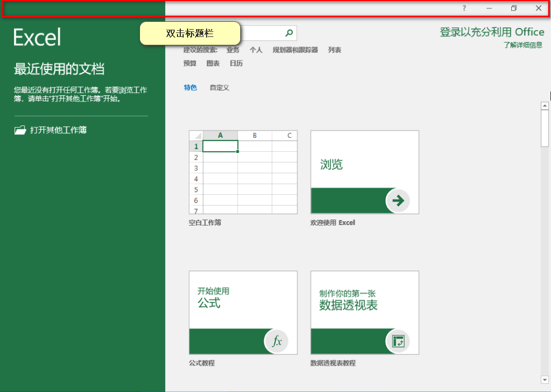Select suggested search 个人
551x392 pixels.
coord(256,50)
